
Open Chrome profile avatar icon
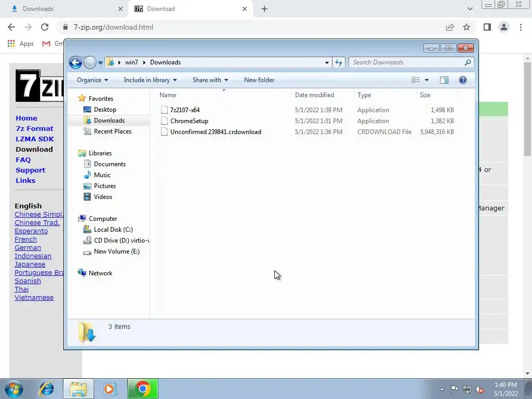coord(504,27)
